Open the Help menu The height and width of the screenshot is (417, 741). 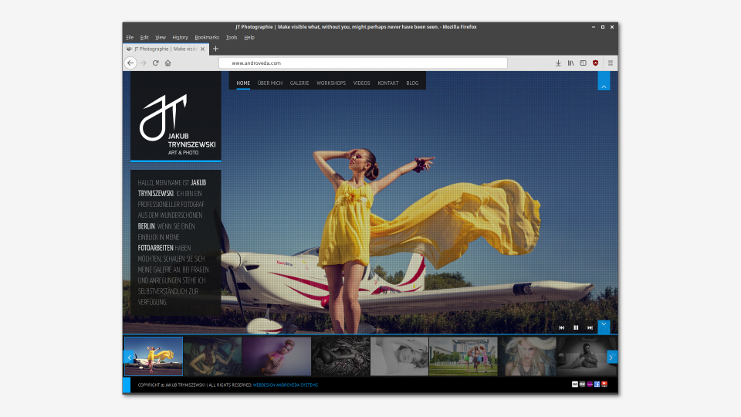pyautogui.click(x=250, y=37)
